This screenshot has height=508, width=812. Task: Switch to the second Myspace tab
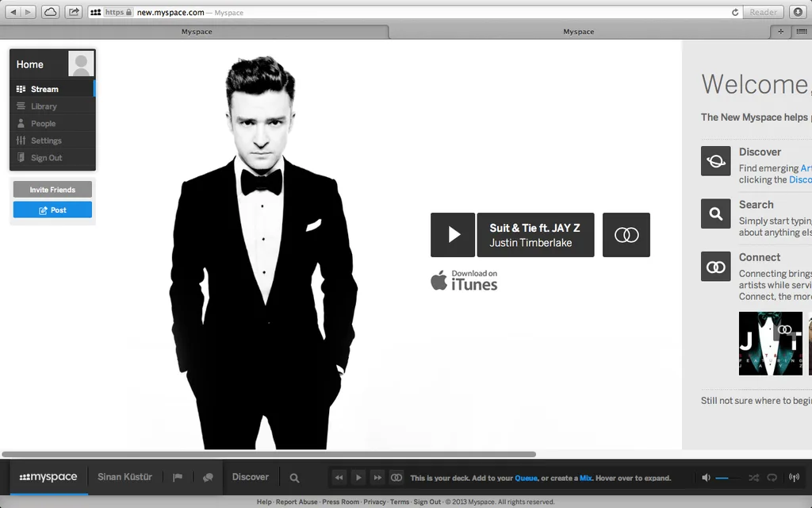(578, 32)
